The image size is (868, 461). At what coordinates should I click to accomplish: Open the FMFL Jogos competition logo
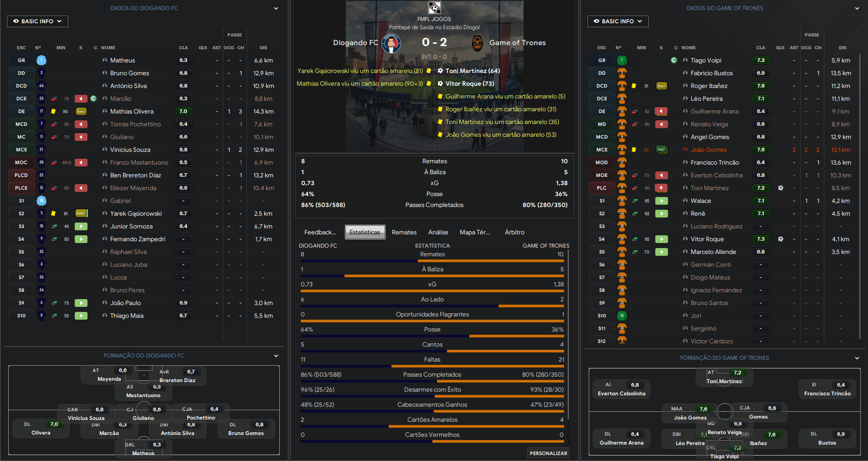(434, 8)
